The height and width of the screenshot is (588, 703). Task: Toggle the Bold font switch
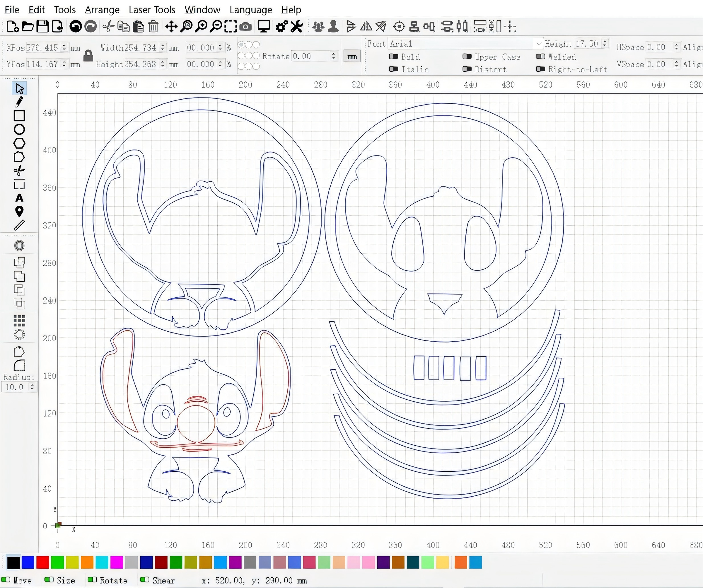coord(393,57)
